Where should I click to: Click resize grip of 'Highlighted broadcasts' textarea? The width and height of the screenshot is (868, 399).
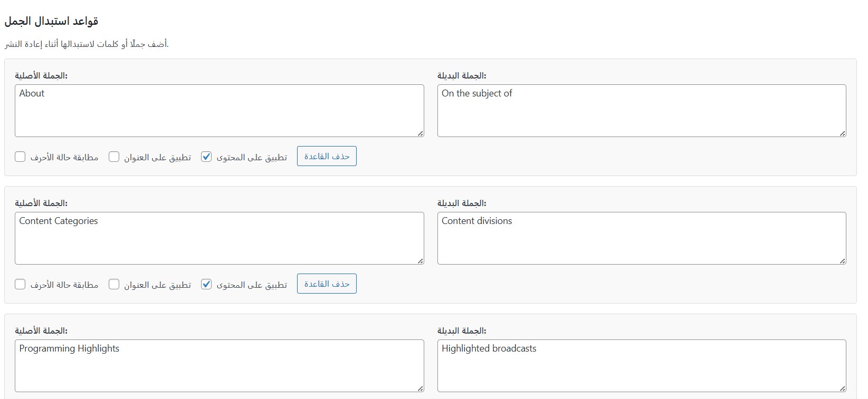point(843,389)
